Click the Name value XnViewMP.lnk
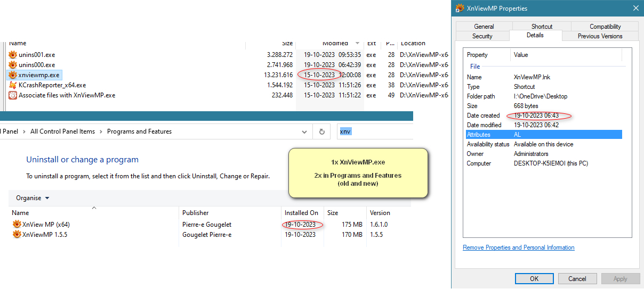This screenshot has height=289, width=644. coord(531,77)
